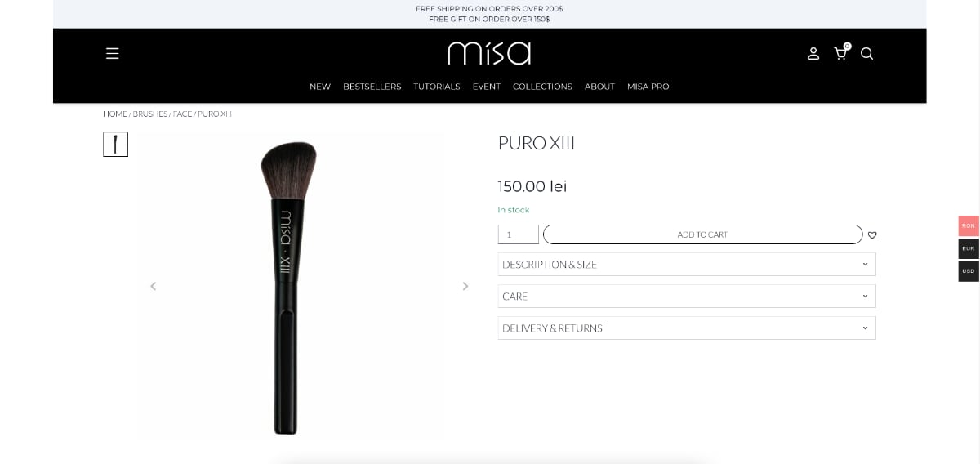This screenshot has height=464, width=980.
Task: Go to Brushes breadcrumb link
Action: coord(150,114)
